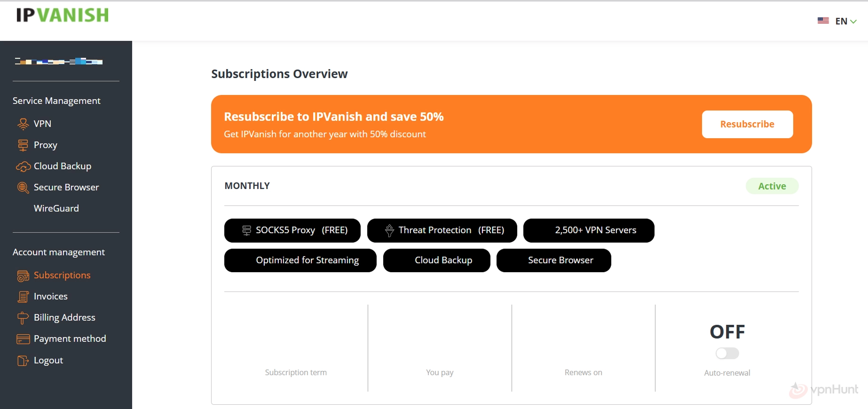Click the Subscriptions icon in sidebar
This screenshot has width=868, height=409.
point(23,276)
